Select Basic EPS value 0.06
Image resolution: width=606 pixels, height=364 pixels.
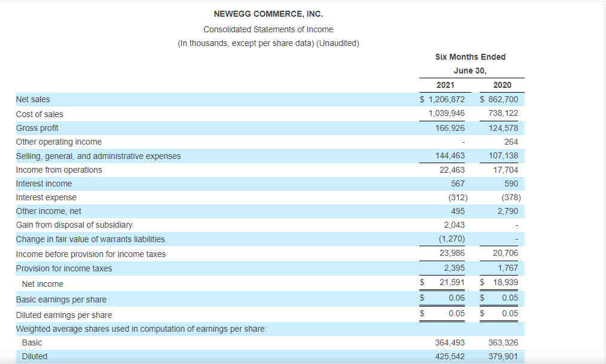(x=457, y=298)
